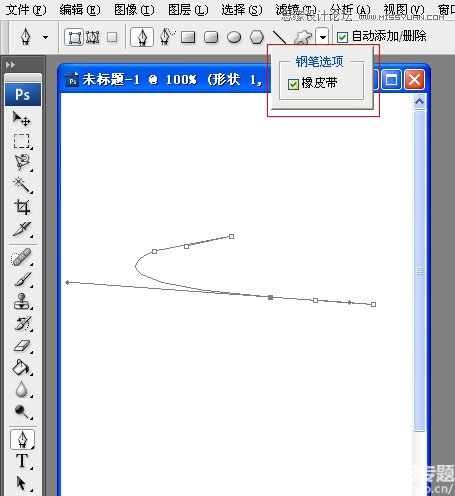Select the Rectangular Marquee tool
The width and height of the screenshot is (455, 496).
22,141
